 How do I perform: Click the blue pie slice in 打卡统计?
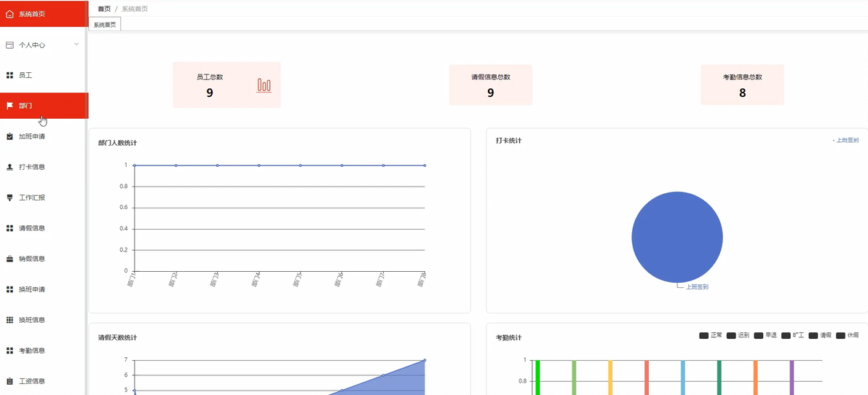[677, 237]
